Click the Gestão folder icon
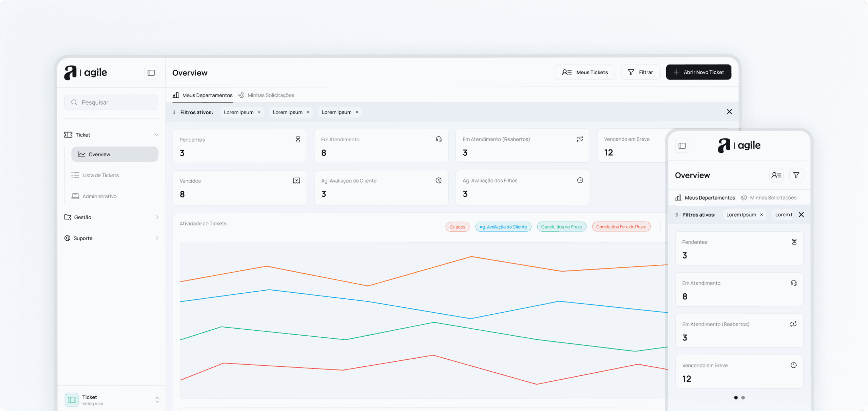This screenshot has height=411, width=868. (x=68, y=217)
